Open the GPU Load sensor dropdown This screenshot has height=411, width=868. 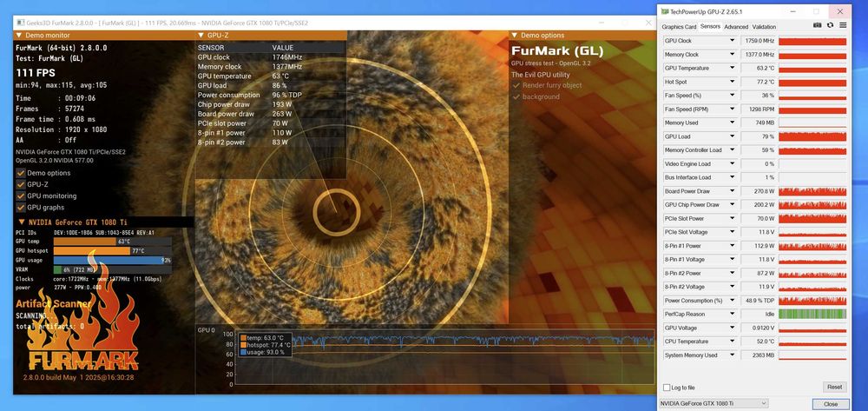pyautogui.click(x=733, y=136)
